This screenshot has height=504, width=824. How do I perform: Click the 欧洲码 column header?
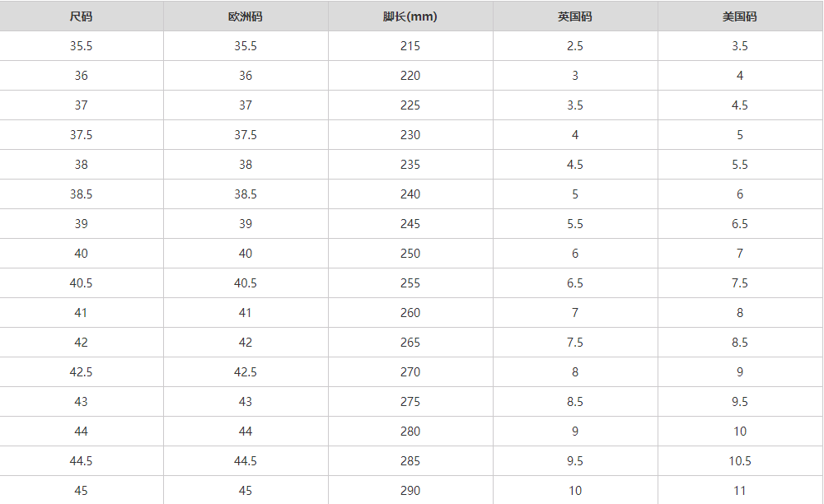pyautogui.click(x=246, y=16)
